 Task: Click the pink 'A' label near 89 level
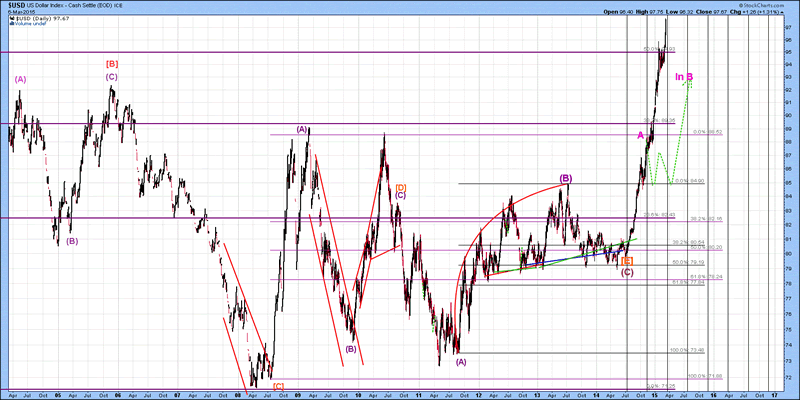click(641, 135)
